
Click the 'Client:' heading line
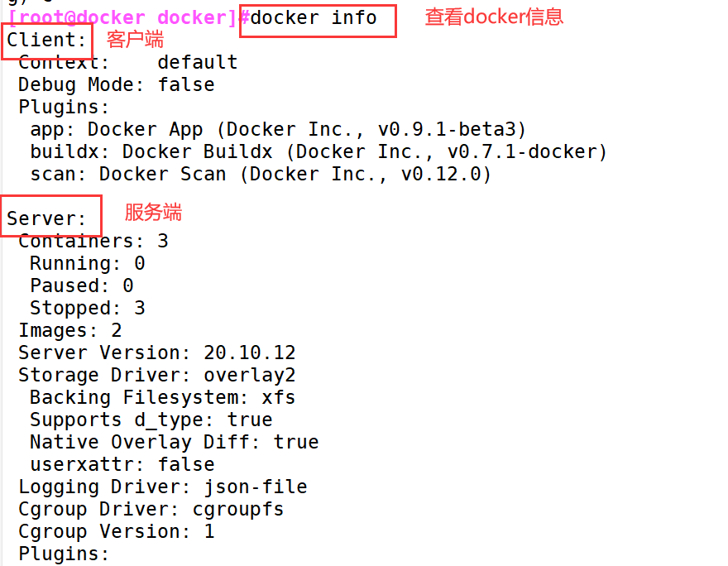46,40
